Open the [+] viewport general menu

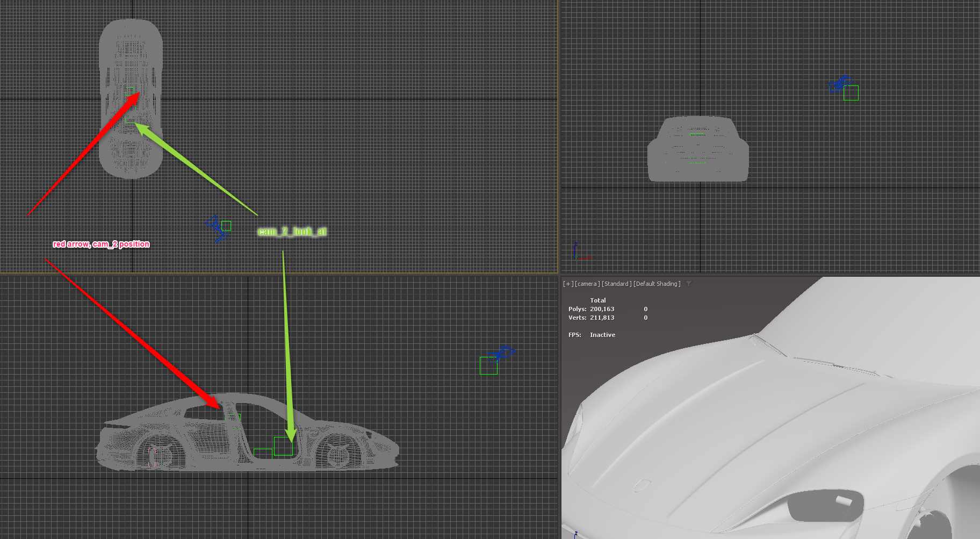[x=568, y=284]
